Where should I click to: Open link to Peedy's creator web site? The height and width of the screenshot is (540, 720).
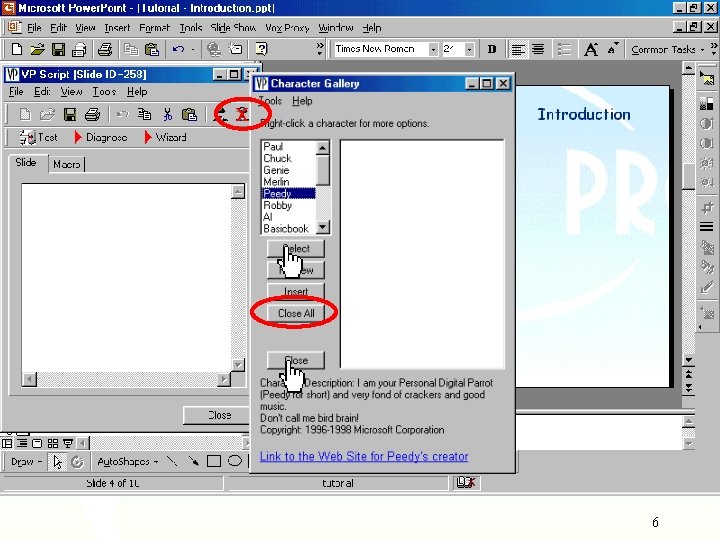point(364,456)
